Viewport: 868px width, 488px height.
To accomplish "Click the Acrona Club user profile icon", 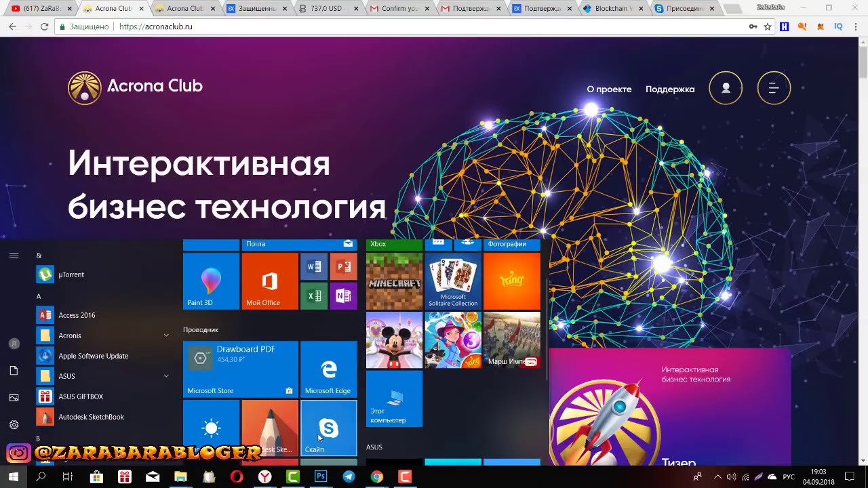I will click(726, 88).
